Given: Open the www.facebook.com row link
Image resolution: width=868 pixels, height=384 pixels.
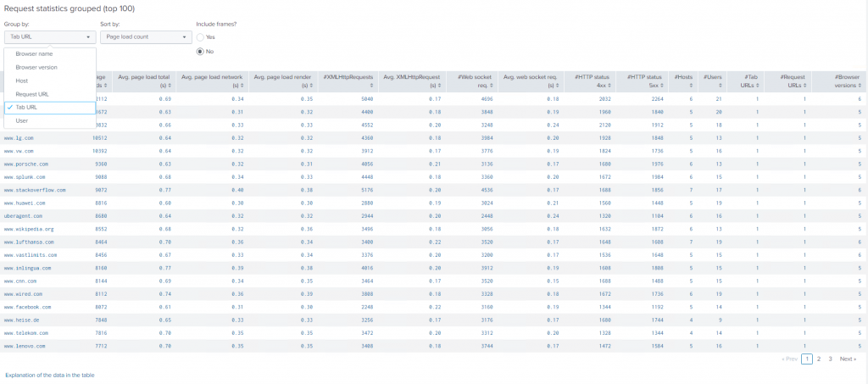Looking at the screenshot, I should (28, 307).
